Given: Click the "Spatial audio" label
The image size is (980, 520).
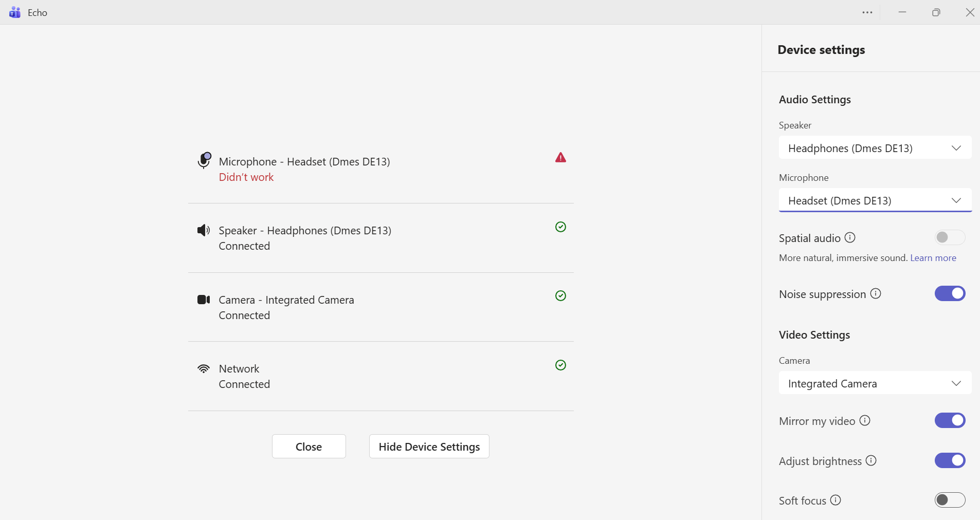Looking at the screenshot, I should 810,238.
